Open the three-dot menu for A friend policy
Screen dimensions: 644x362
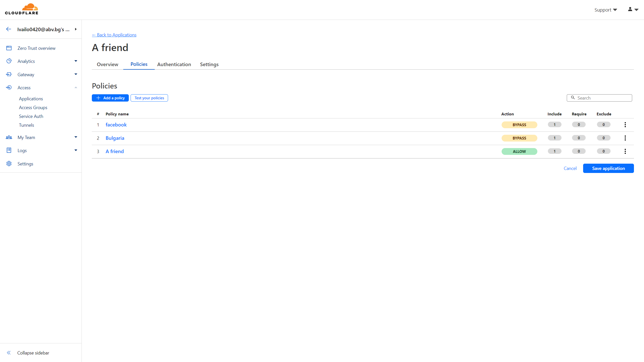pyautogui.click(x=625, y=151)
